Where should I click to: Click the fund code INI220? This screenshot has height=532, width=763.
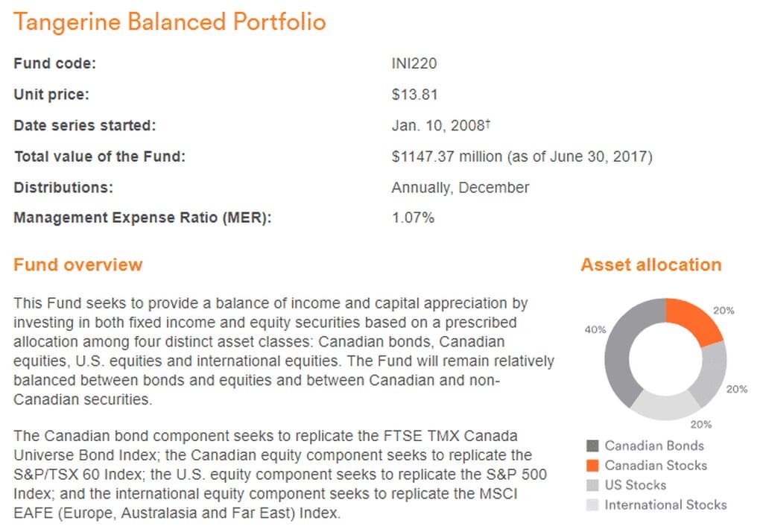[x=414, y=63]
